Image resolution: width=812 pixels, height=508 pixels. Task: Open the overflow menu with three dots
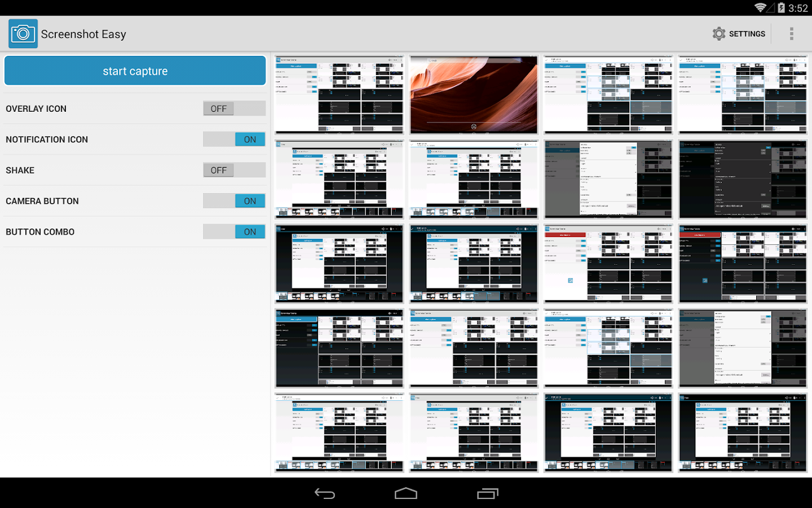pyautogui.click(x=792, y=33)
